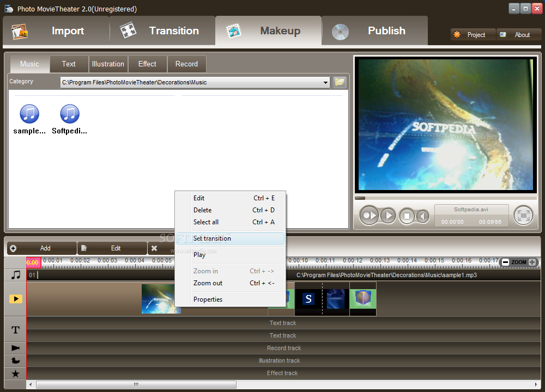Click the 0.00 pink playhead marker
This screenshot has width=545, height=392.
pos(33,262)
